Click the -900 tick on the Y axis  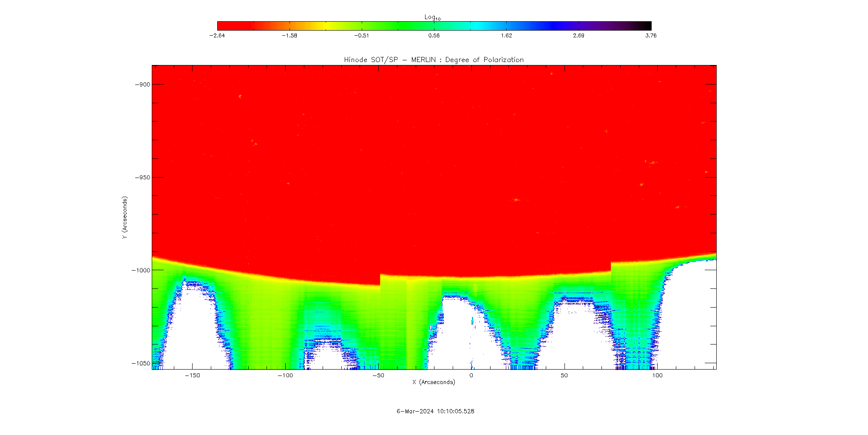pyautogui.click(x=142, y=85)
